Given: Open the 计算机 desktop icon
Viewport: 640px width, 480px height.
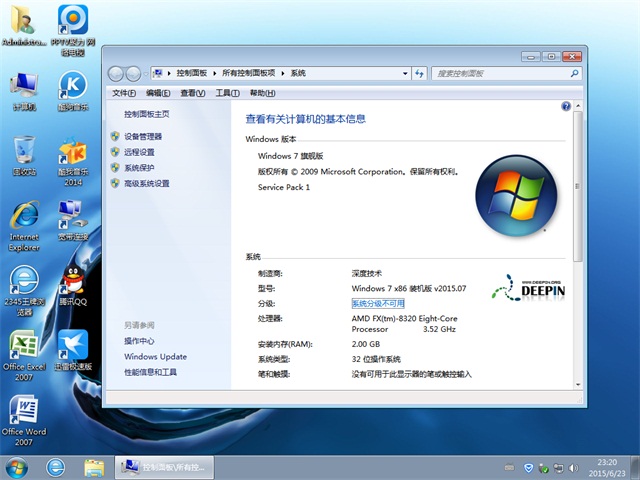Looking at the screenshot, I should (24, 91).
